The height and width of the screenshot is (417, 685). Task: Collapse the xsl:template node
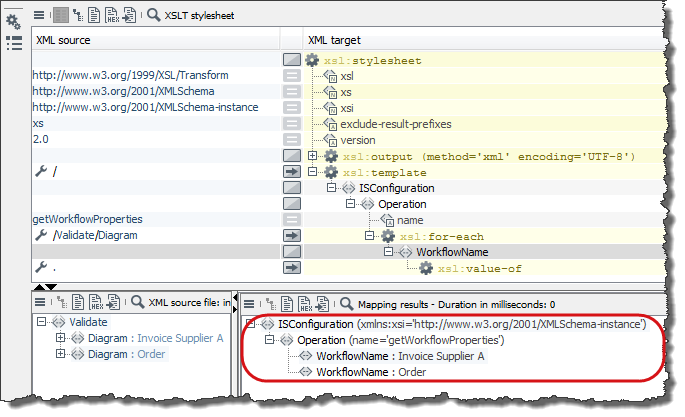pyautogui.click(x=312, y=172)
